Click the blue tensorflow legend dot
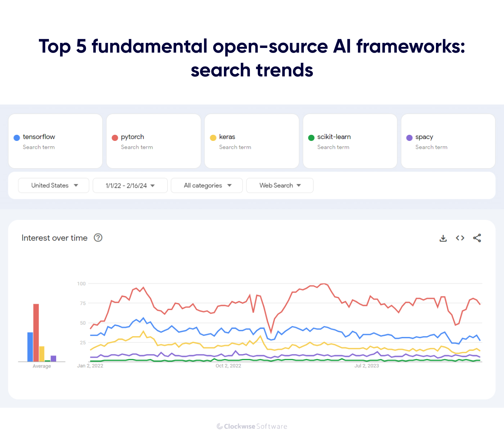Viewport: 504px width, 444px height. (16, 137)
